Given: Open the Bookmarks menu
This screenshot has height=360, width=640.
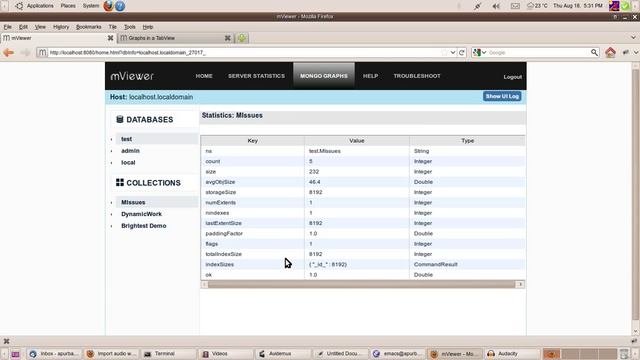Looking at the screenshot, I should click(89, 27).
